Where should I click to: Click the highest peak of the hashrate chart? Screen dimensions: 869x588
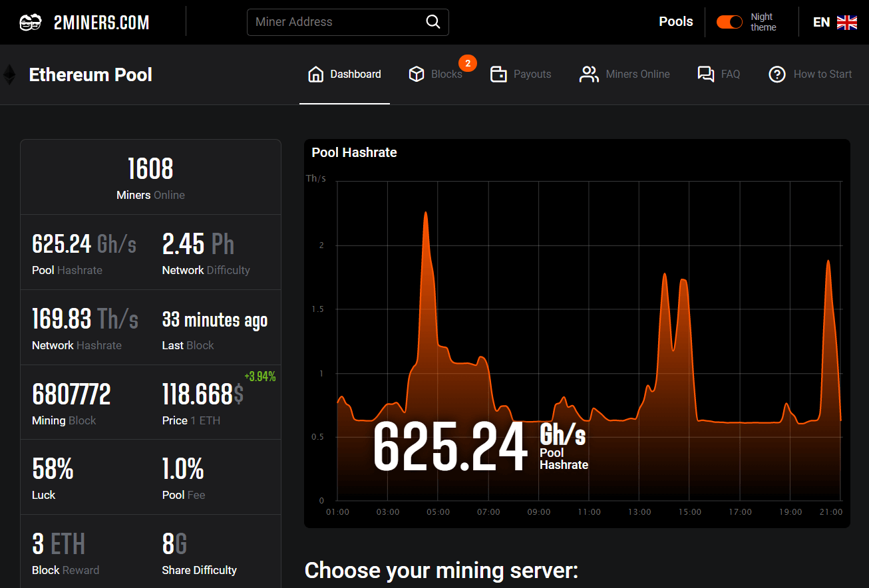[x=425, y=214]
